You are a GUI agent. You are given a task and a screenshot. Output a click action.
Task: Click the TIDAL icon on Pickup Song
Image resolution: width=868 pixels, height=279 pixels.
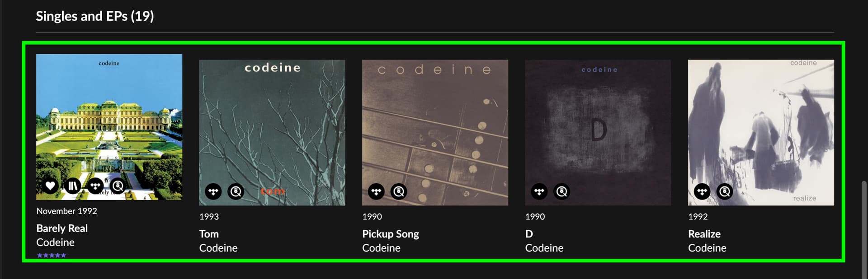click(376, 191)
